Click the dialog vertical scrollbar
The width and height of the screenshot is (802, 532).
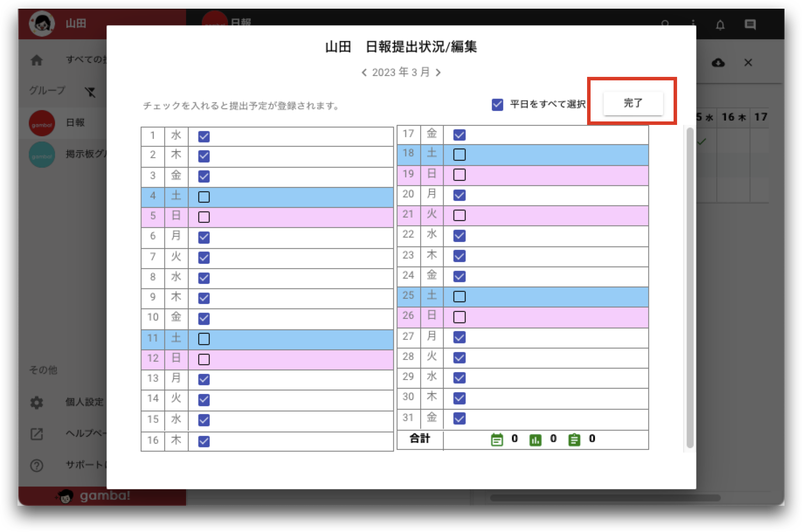click(x=690, y=287)
